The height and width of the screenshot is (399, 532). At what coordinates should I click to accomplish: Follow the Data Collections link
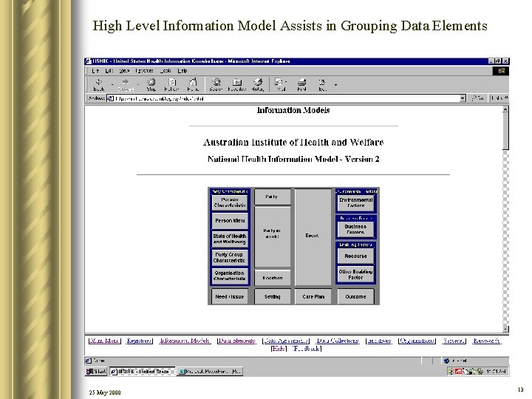[338, 341]
